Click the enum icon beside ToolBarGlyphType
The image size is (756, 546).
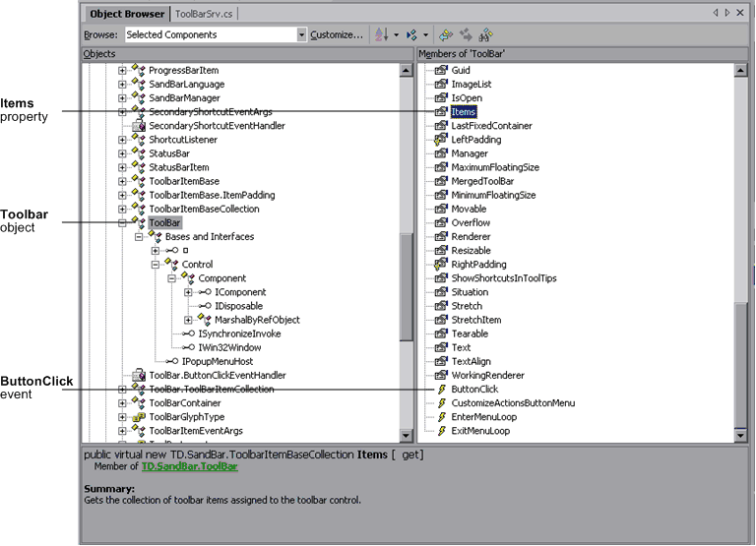click(x=139, y=417)
